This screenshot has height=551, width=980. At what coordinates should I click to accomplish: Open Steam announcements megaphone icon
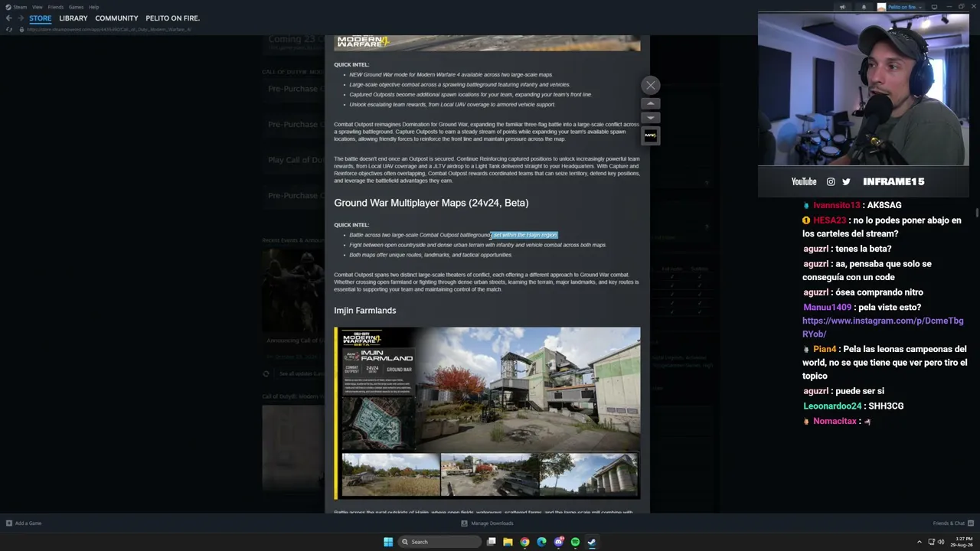[842, 7]
